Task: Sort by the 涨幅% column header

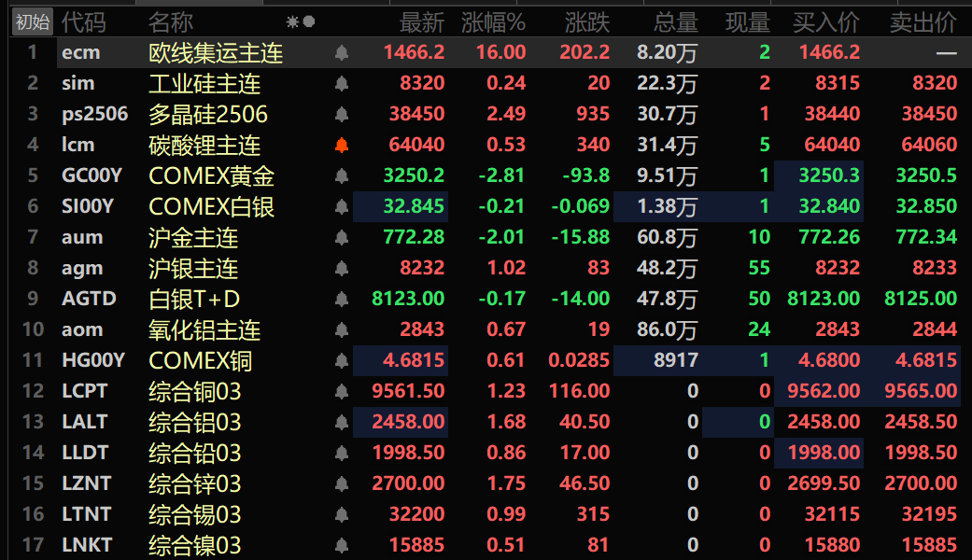Action: pyautogui.click(x=493, y=23)
